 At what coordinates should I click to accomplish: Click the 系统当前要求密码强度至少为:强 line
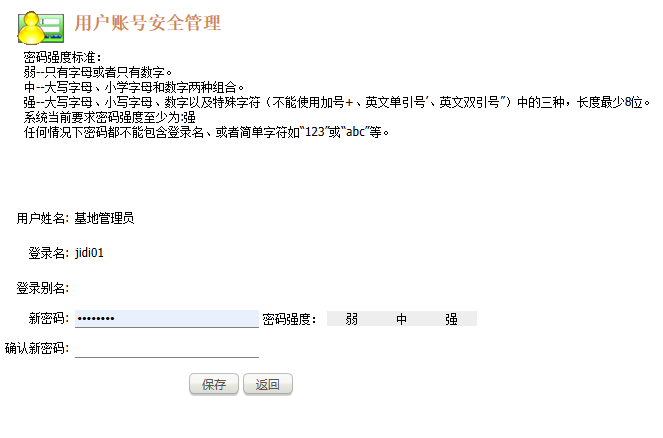tap(109, 117)
